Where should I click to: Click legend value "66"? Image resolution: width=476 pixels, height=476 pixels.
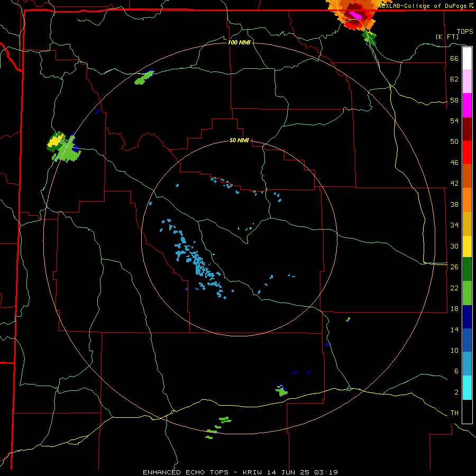click(x=454, y=58)
